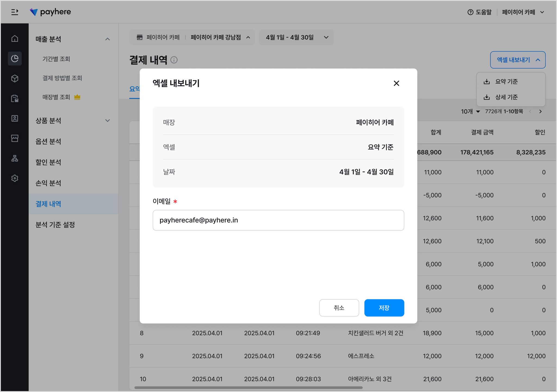Image resolution: width=557 pixels, height=392 pixels.
Task: Click the 치킨샐러드 버거 외 2건 cell
Action: point(376,333)
